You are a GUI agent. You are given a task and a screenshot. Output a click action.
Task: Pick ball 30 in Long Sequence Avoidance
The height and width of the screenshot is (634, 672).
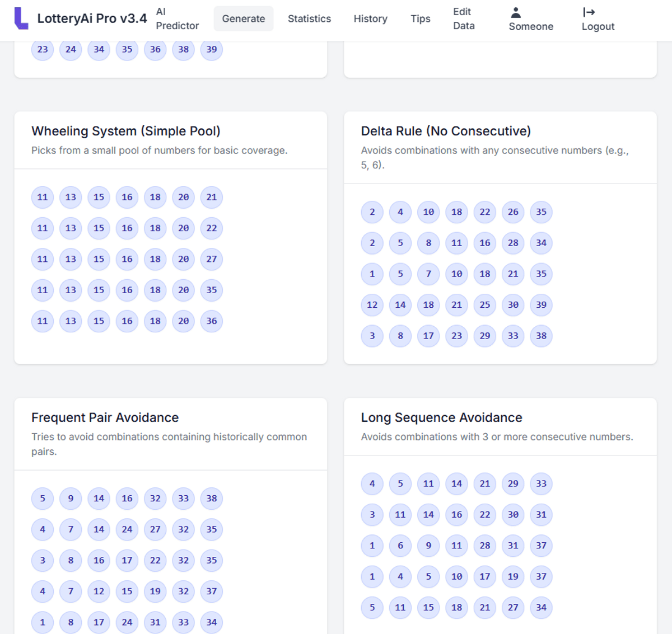tap(513, 515)
